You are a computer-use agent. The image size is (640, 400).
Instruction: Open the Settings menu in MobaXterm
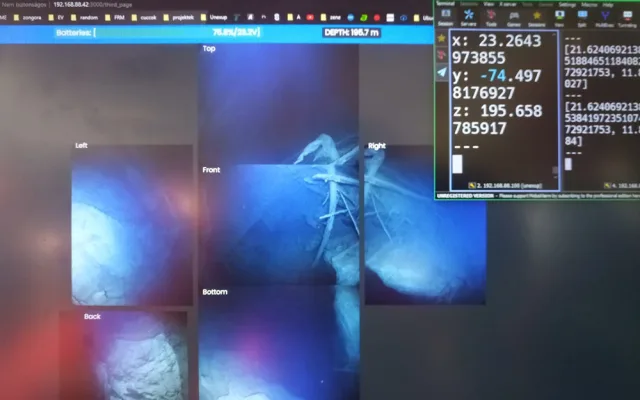tap(567, 4)
